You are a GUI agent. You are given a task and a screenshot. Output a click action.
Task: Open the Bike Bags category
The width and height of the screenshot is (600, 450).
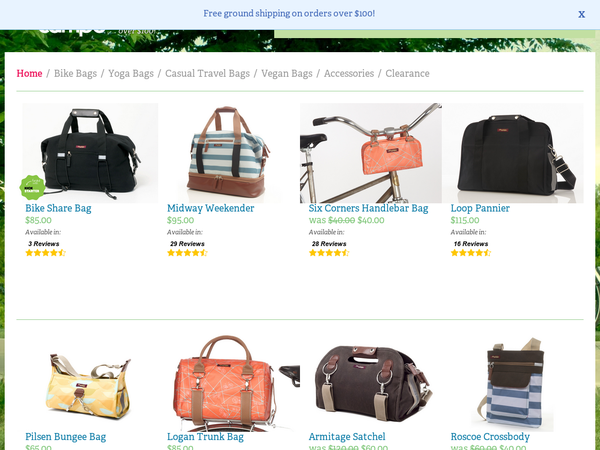(75, 73)
